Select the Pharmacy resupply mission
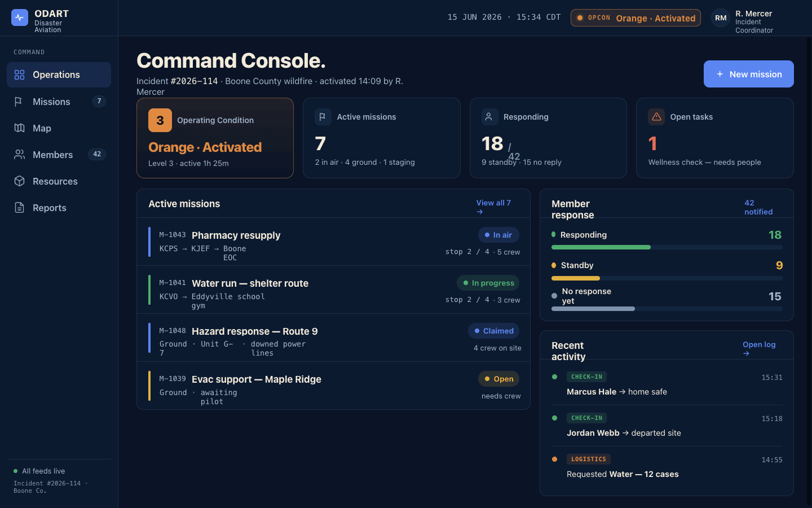The width and height of the screenshot is (812, 508). (x=333, y=242)
